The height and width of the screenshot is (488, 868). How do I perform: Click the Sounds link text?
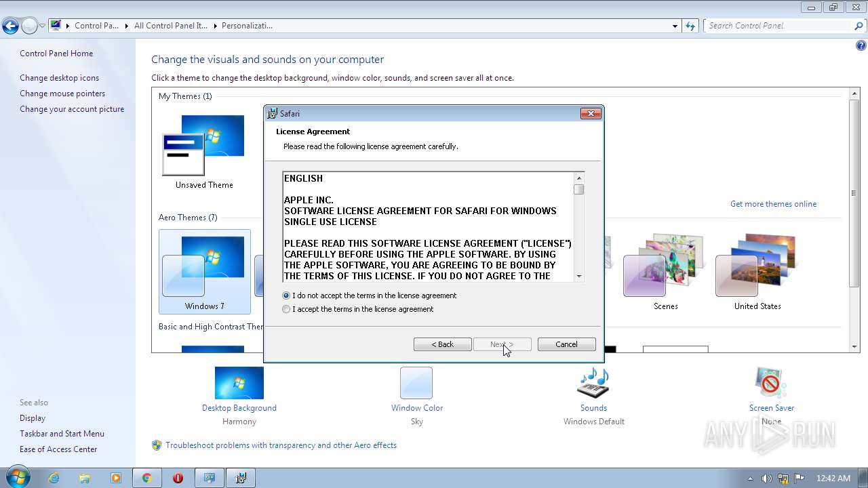[593, 408]
